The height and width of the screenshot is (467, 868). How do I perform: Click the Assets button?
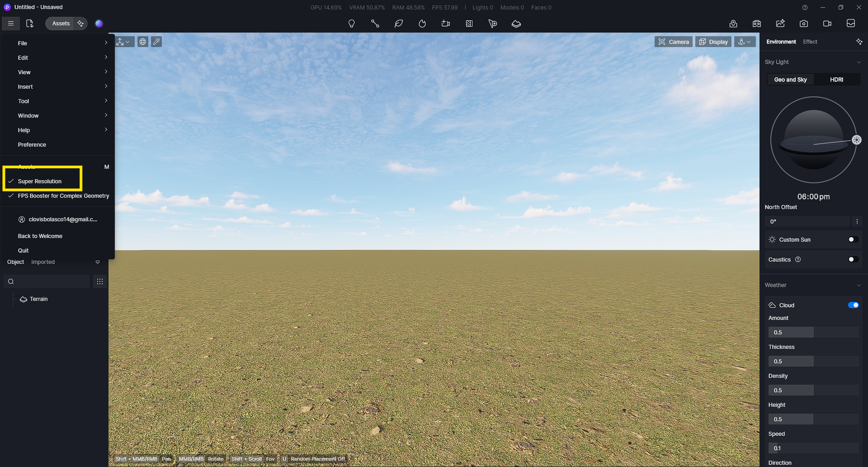61,24
